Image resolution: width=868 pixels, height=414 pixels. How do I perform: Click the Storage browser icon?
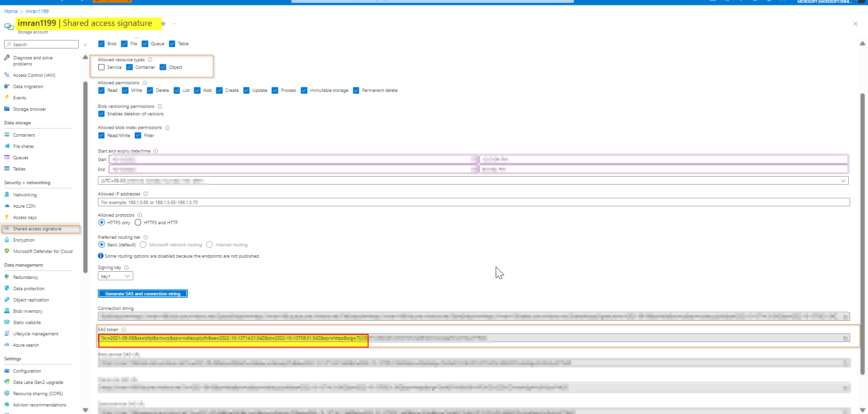7,109
